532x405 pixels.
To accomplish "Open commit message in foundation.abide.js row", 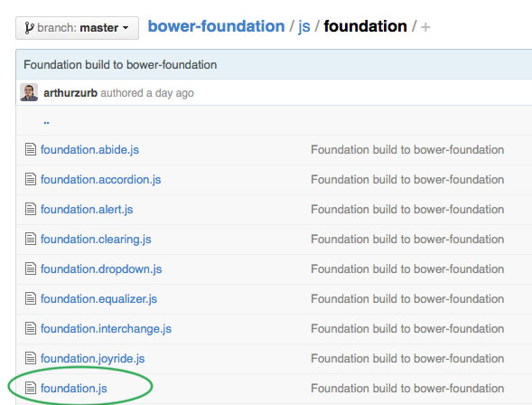I will click(407, 150).
